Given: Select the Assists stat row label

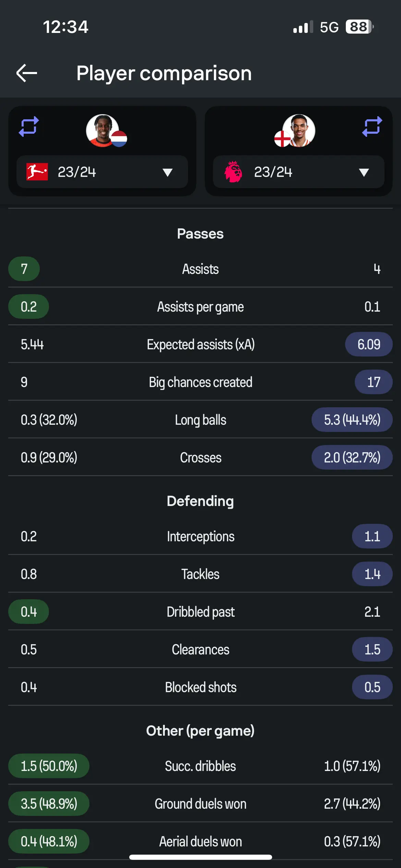Looking at the screenshot, I should point(200,269).
